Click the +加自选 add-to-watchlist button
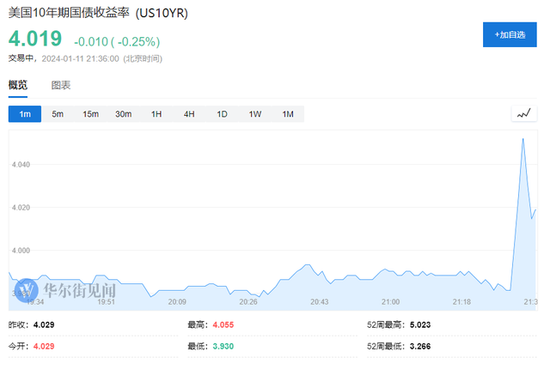This screenshot has height=376, width=550. point(509,34)
